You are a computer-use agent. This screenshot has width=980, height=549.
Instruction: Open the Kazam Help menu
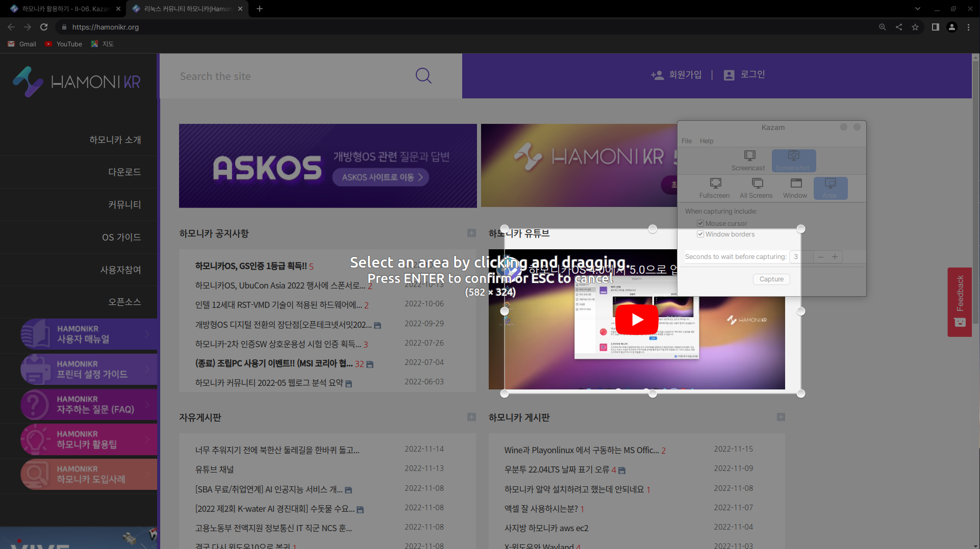706,141
